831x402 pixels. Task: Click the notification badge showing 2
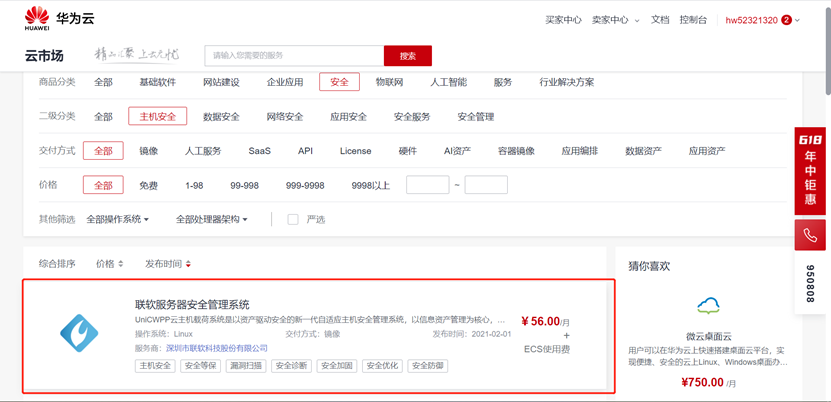[787, 20]
